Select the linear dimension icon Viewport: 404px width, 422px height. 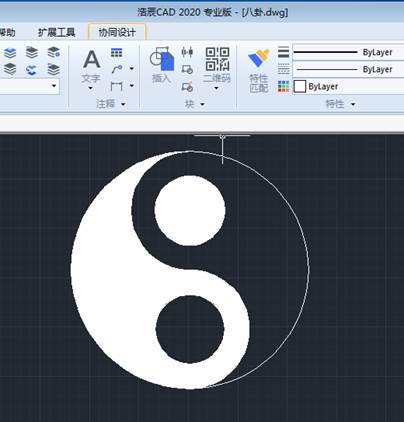(116, 86)
